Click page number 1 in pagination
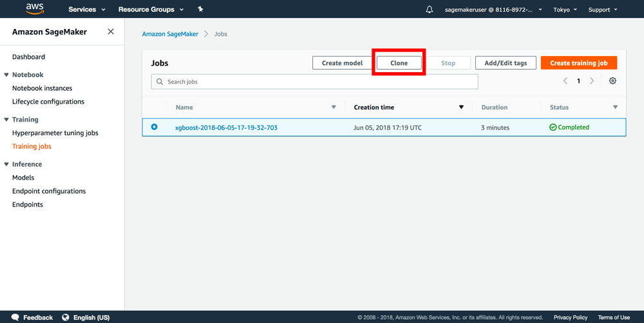 tap(579, 81)
